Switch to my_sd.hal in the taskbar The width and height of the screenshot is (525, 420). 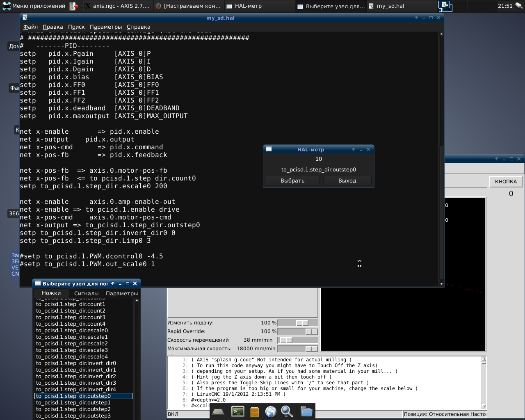click(x=401, y=6)
